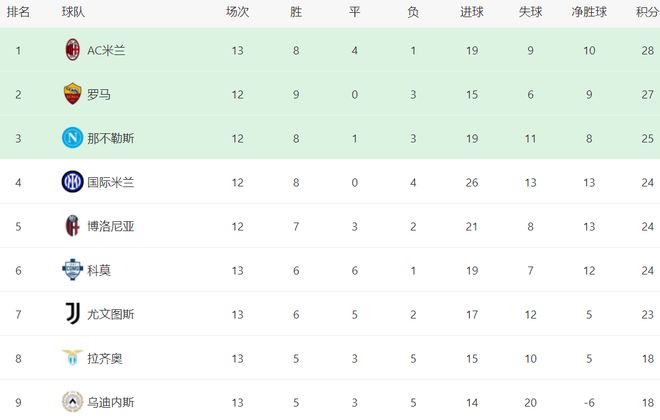This screenshot has height=420, width=660.
Task: Select the 那不勒斯 team name
Action: tap(111, 138)
